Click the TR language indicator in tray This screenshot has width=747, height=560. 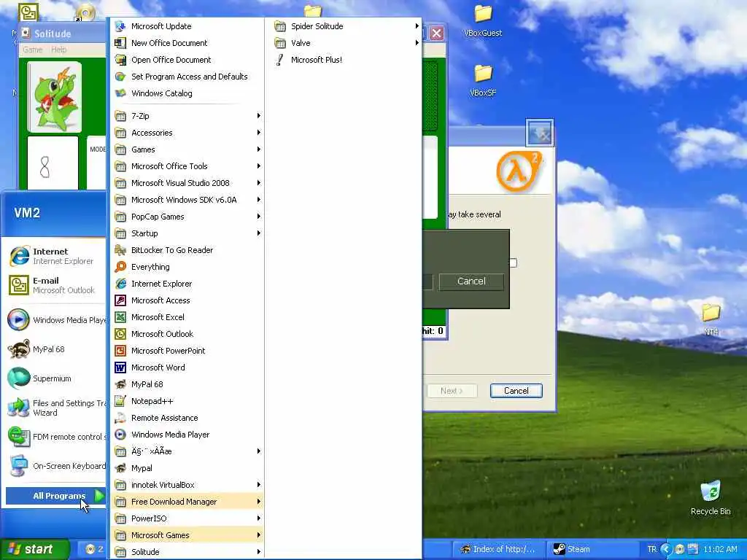[651, 549]
